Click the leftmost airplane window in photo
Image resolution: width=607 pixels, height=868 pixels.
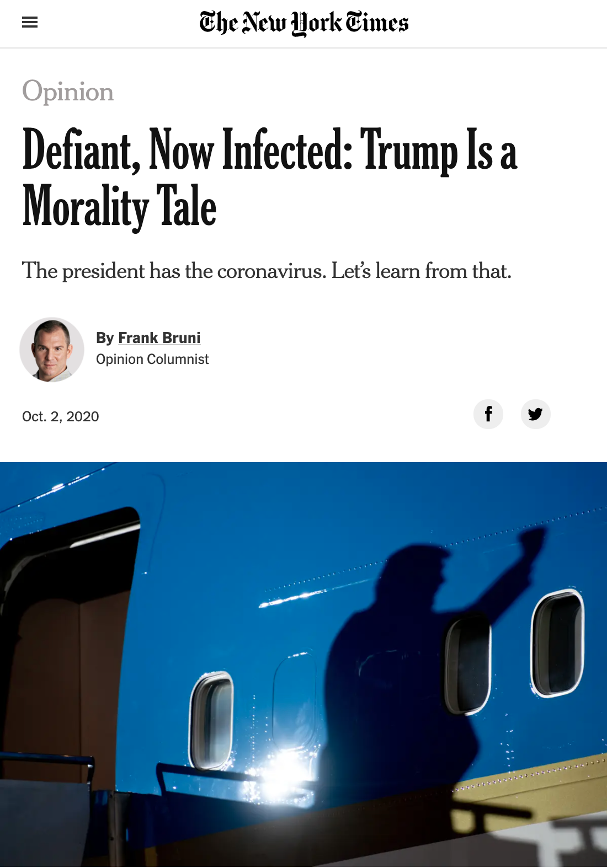tap(211, 720)
